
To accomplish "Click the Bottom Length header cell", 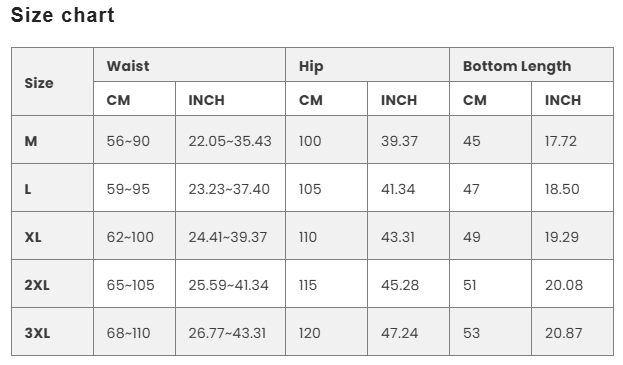I will pos(531,65).
